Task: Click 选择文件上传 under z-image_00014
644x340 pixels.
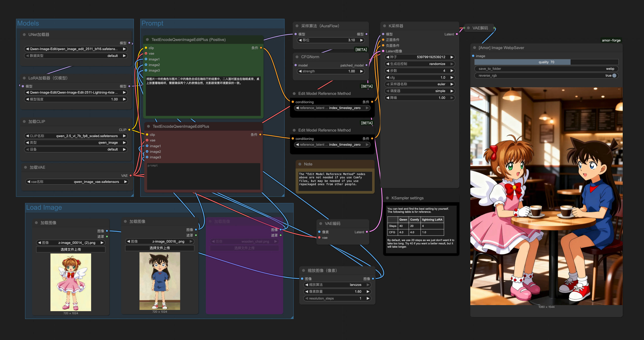Action: click(71, 249)
